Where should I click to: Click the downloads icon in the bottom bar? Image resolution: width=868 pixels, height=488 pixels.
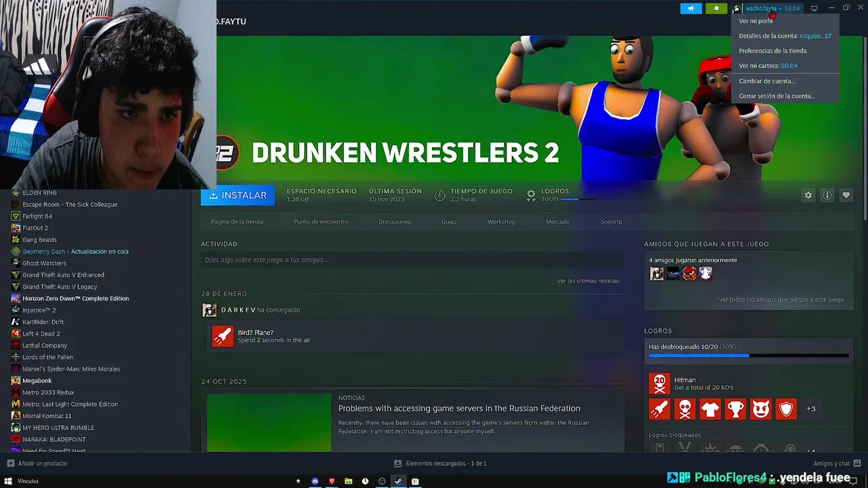coord(398,464)
